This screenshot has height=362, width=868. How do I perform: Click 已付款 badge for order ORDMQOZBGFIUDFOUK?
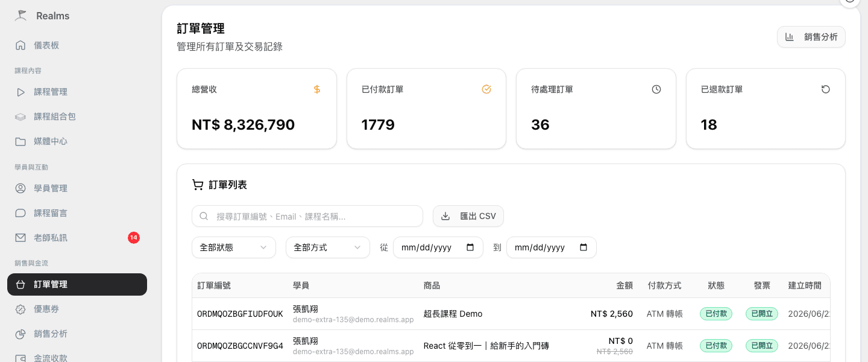716,314
